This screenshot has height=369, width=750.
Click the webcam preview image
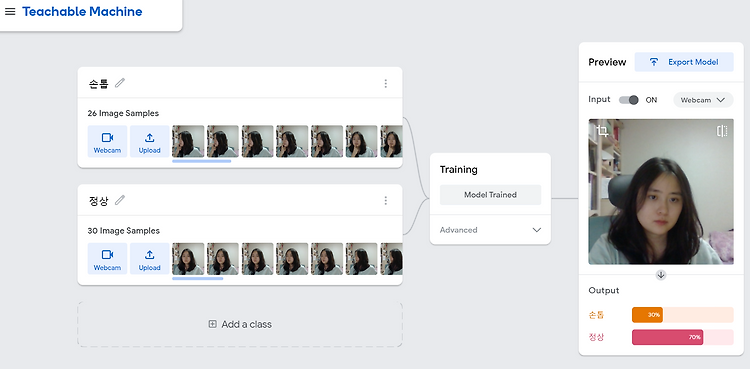(661, 191)
